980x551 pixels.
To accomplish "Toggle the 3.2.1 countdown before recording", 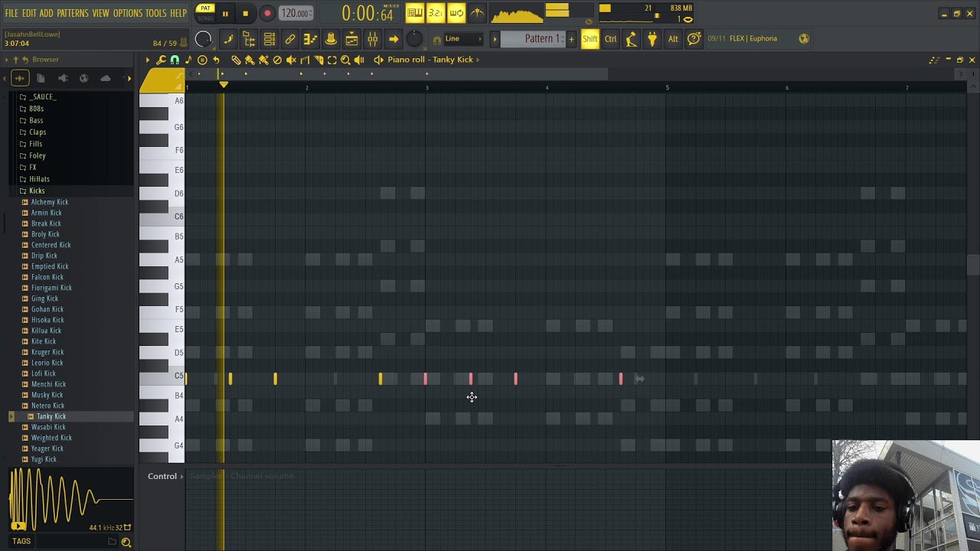I will click(436, 13).
